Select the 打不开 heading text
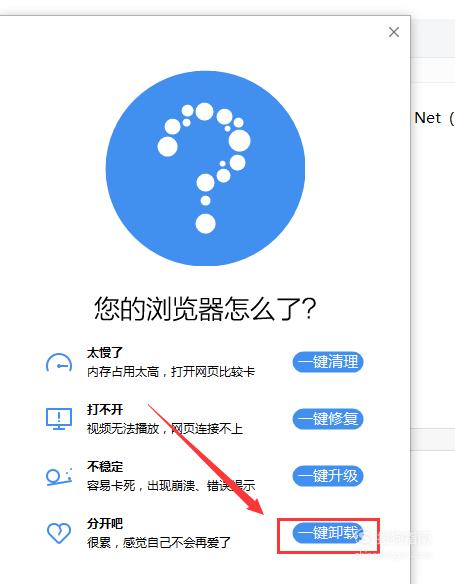This screenshot has height=584, width=455. coord(105,409)
